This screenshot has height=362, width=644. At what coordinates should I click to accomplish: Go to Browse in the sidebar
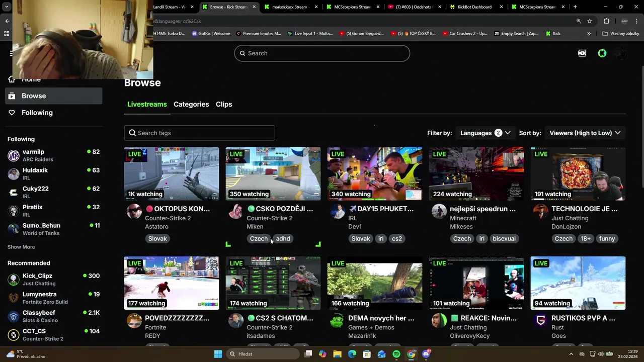(x=54, y=96)
